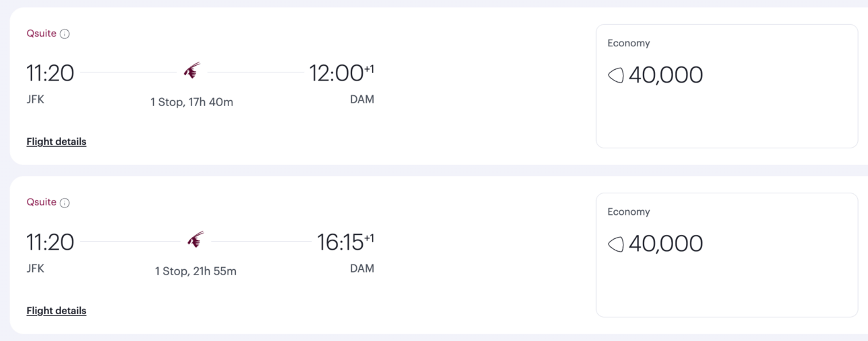Click the first Qsuite label

tap(42, 34)
